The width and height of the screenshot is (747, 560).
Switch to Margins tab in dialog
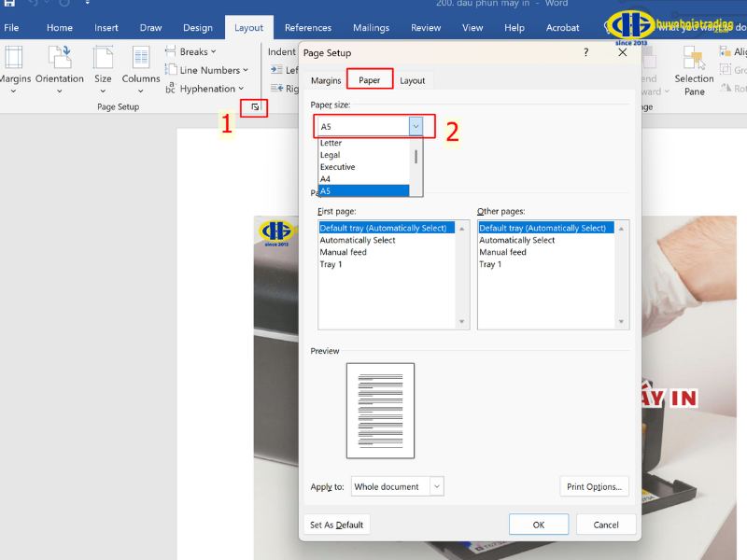326,80
